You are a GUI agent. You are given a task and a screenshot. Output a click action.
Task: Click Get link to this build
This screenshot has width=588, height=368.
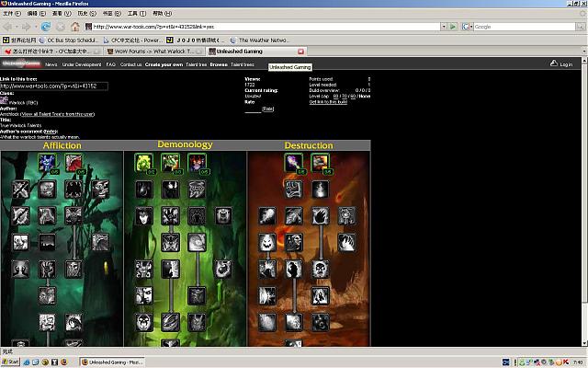pos(328,102)
